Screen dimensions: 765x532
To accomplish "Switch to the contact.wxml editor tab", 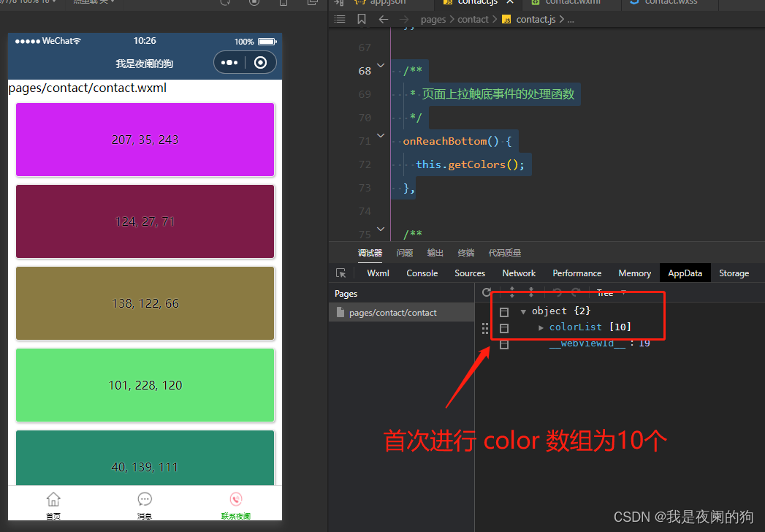I will point(572,2).
